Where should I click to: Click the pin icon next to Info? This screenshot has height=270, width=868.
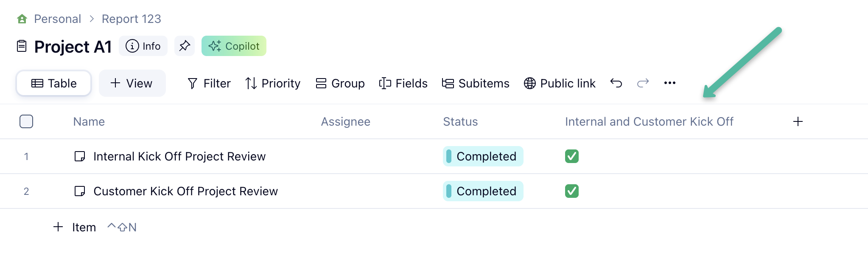(185, 46)
